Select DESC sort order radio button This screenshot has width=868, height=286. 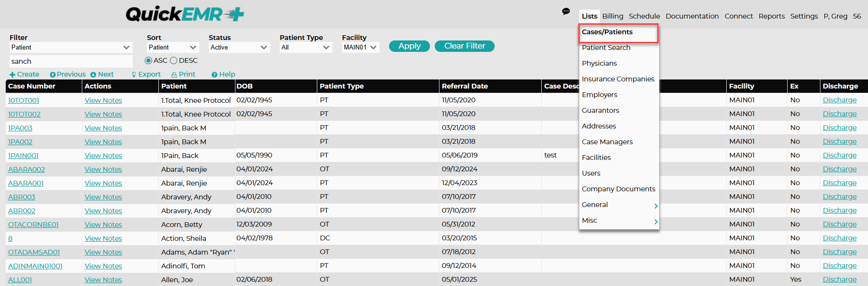click(174, 60)
